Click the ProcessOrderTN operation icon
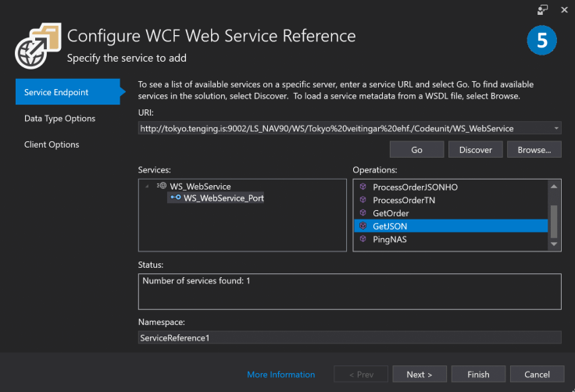Viewport: 575px width, 392px height. click(362, 201)
